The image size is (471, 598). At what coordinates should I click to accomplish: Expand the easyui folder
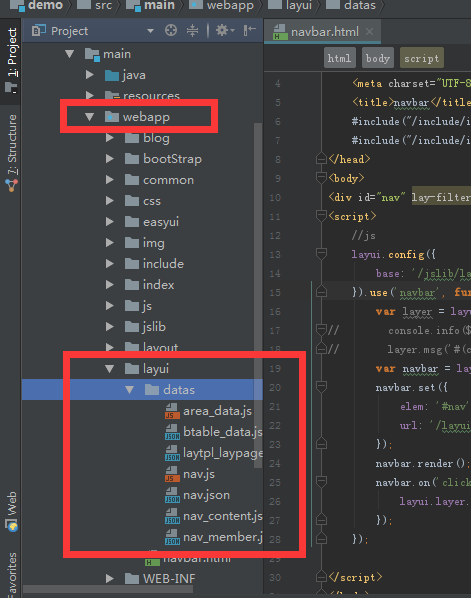pos(110,222)
